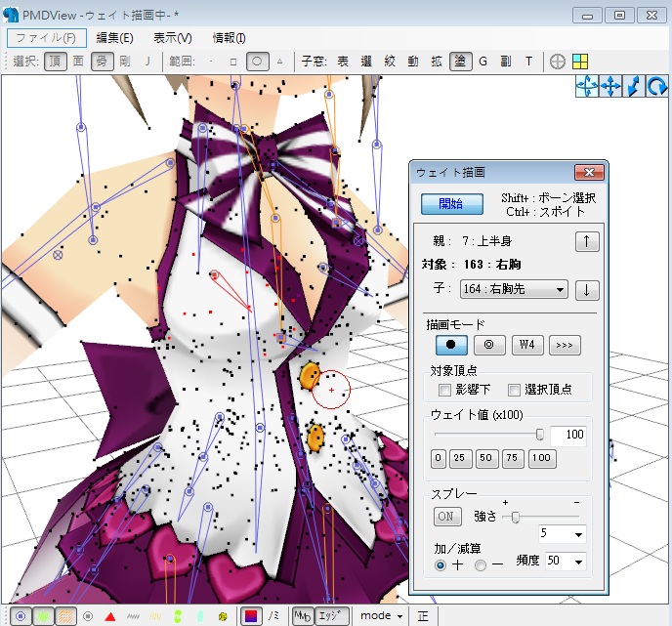Screen dimensions: 672x626
Task: Toggle green bone display icon in bottom bar
Action: [43, 616]
